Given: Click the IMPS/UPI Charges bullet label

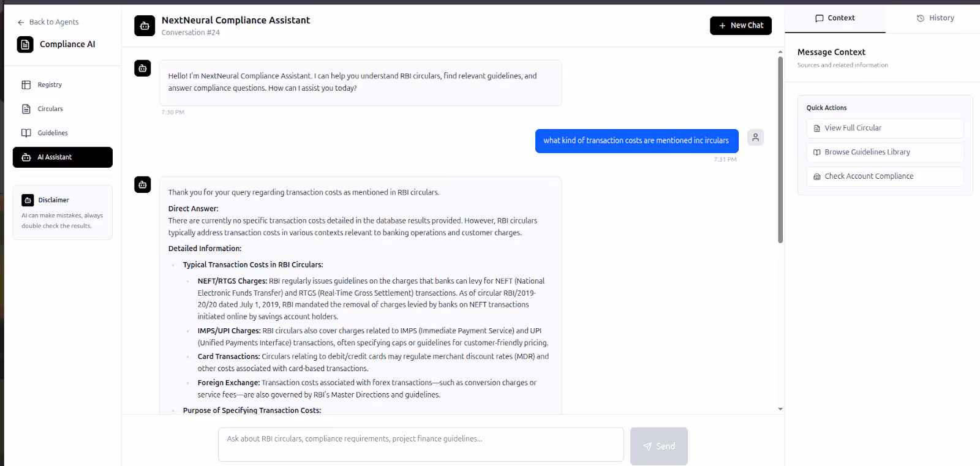Looking at the screenshot, I should click(229, 331).
